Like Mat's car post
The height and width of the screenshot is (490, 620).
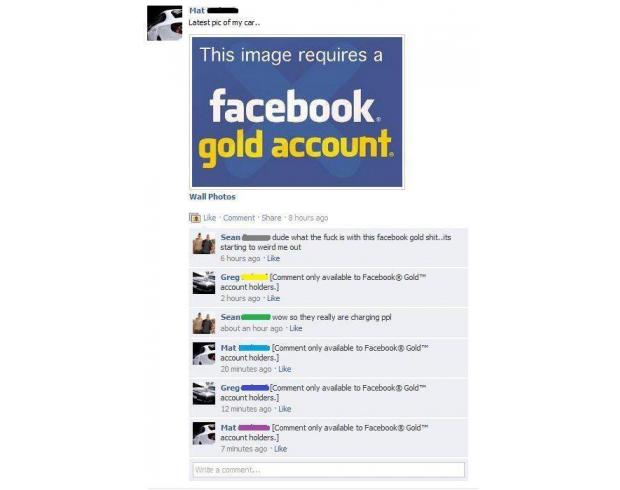coord(210,218)
